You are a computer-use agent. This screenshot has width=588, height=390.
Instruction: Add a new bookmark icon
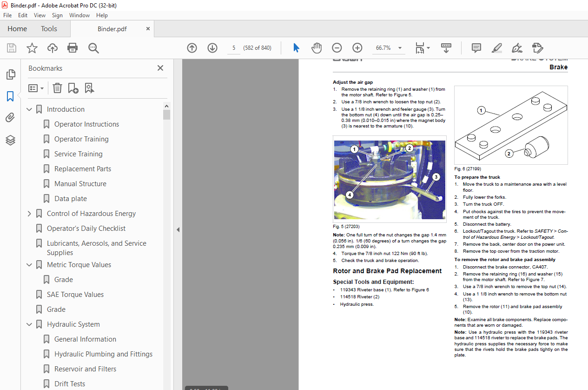coord(73,88)
